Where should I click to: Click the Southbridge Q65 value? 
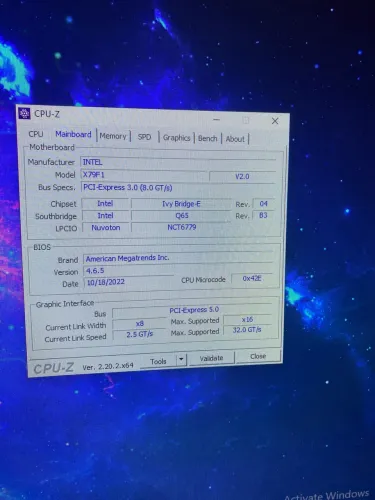[x=181, y=216]
